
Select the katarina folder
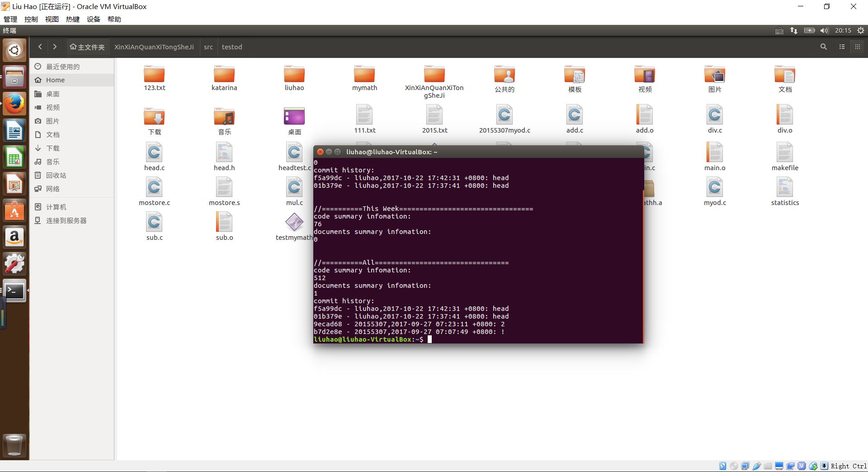(224, 78)
